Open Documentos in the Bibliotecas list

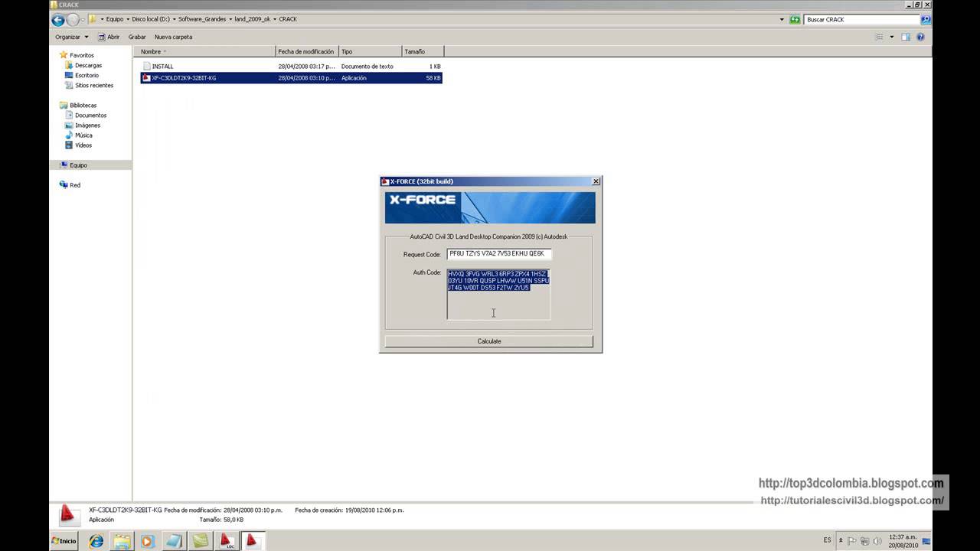tap(90, 115)
